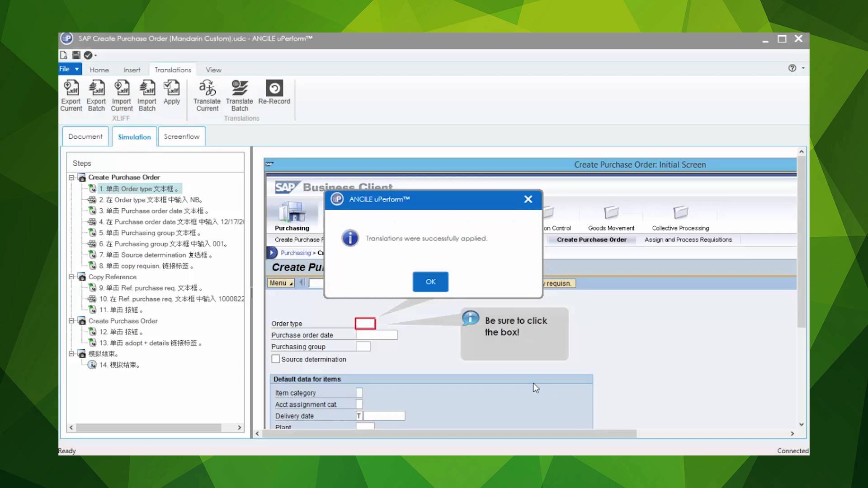Click the right arrow of Steps scrollbar
The height and width of the screenshot is (488, 868).
239,427
